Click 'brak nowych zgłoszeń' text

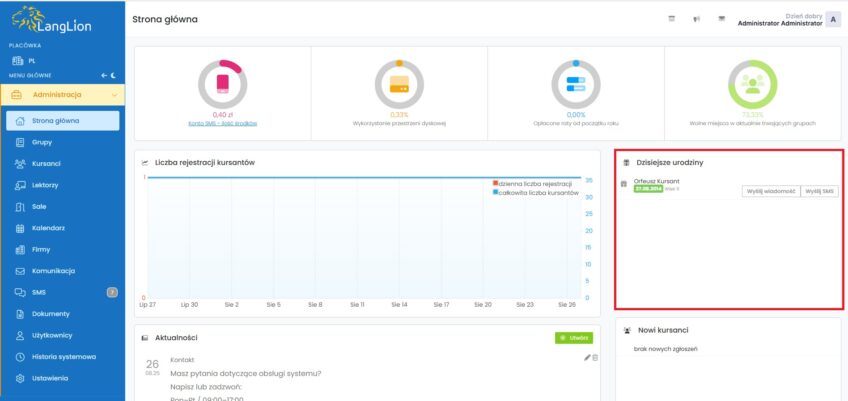pyautogui.click(x=665, y=349)
